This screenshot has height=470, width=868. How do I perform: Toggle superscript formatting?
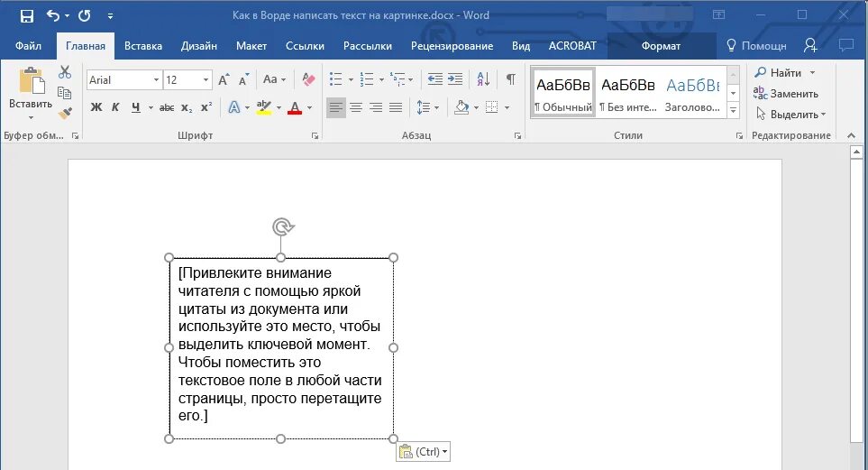[x=206, y=107]
